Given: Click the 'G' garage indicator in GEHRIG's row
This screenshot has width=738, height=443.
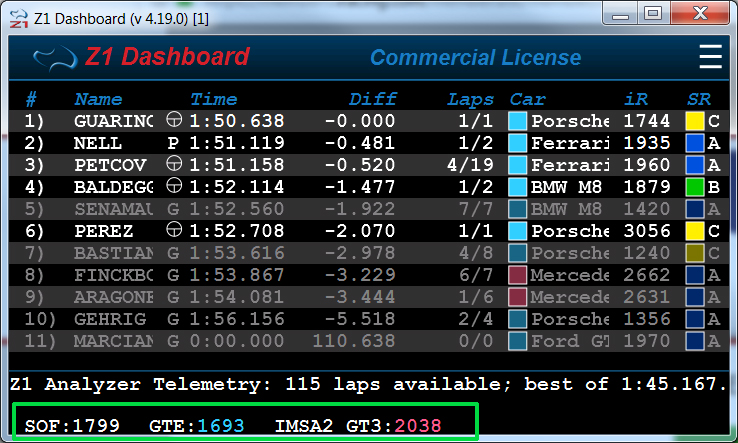Looking at the screenshot, I should 173,319.
